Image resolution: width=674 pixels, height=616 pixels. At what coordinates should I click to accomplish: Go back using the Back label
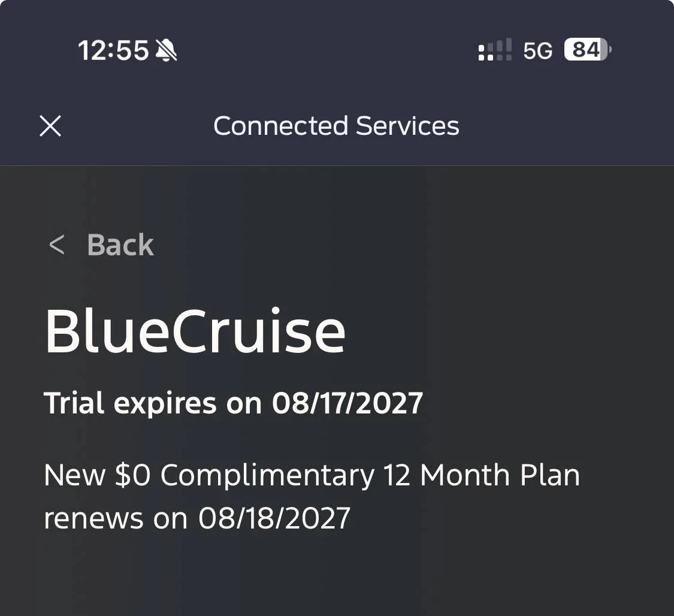pyautogui.click(x=120, y=245)
